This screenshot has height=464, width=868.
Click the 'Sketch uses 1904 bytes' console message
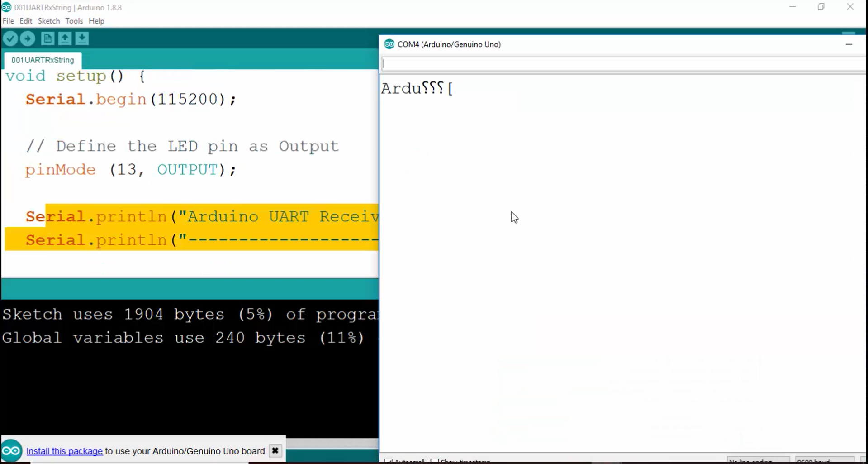tap(190, 315)
